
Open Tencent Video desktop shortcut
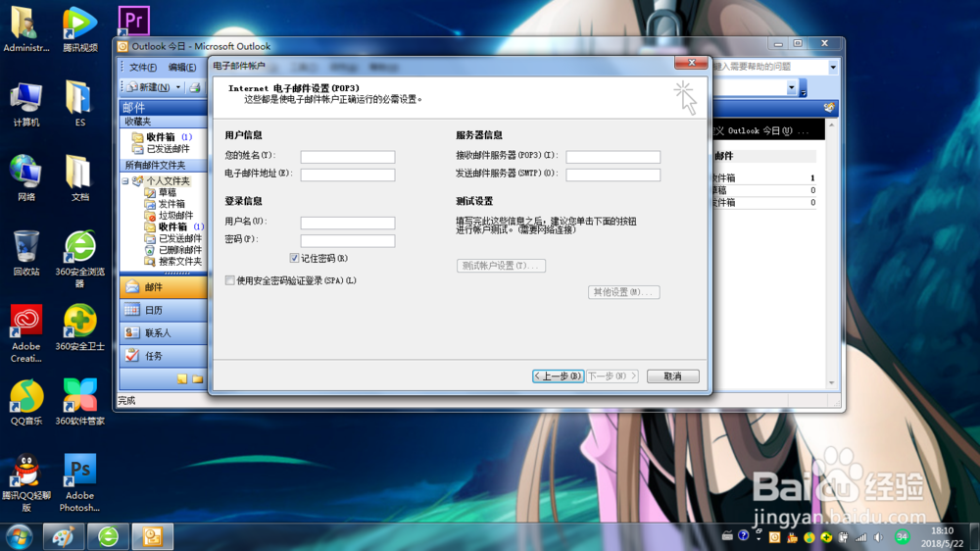[80, 28]
